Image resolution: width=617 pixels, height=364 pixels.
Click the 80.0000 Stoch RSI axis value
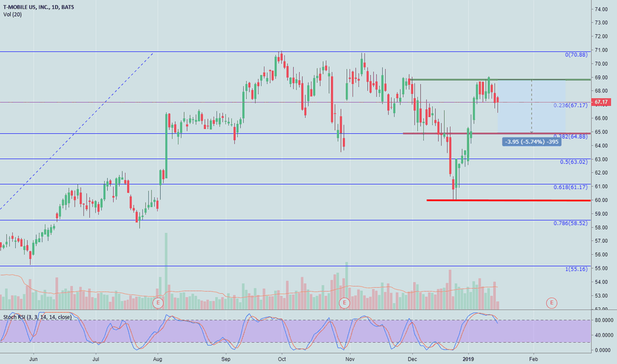[x=602, y=320]
